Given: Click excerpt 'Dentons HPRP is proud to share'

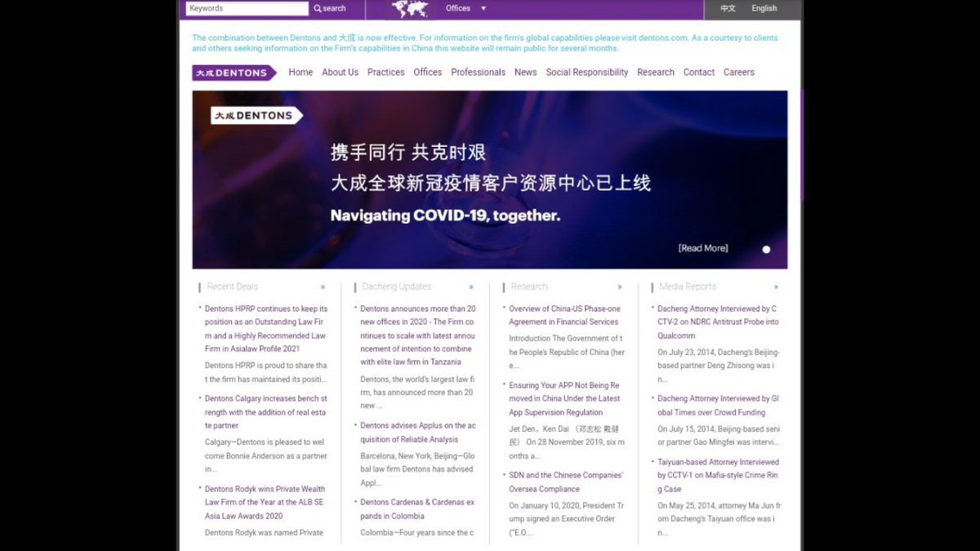Looking at the screenshot, I should point(266,372).
